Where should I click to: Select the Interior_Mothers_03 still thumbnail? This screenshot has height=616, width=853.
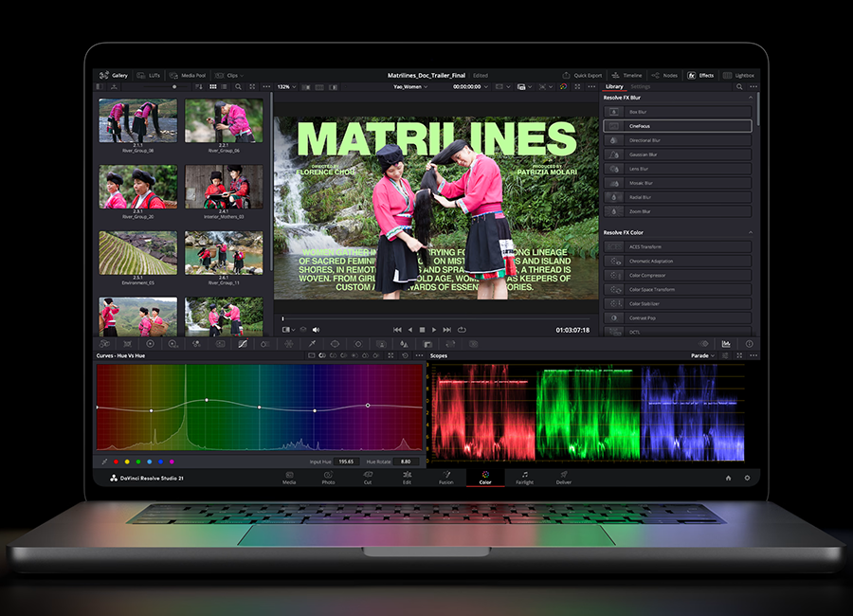224,188
